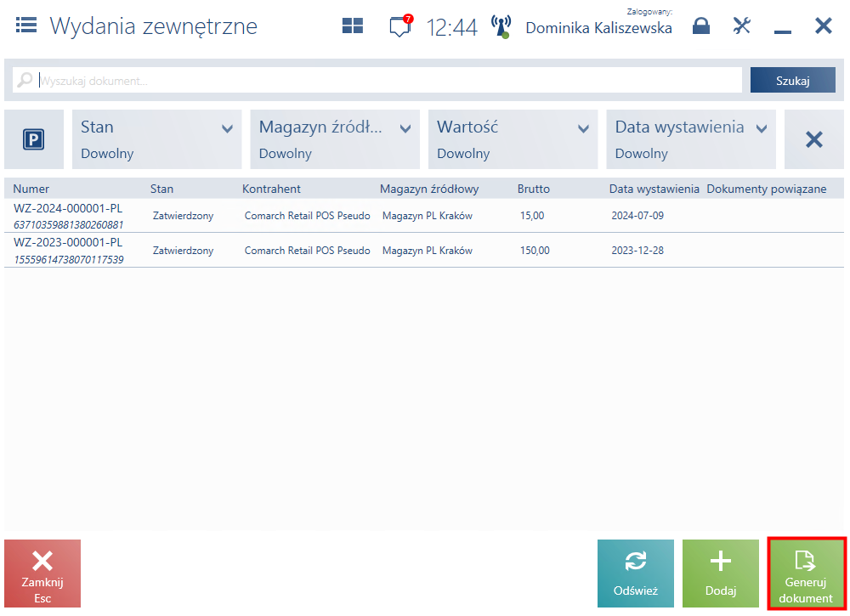Sort by Stan column header
The height and width of the screenshot is (616, 850).
point(161,189)
